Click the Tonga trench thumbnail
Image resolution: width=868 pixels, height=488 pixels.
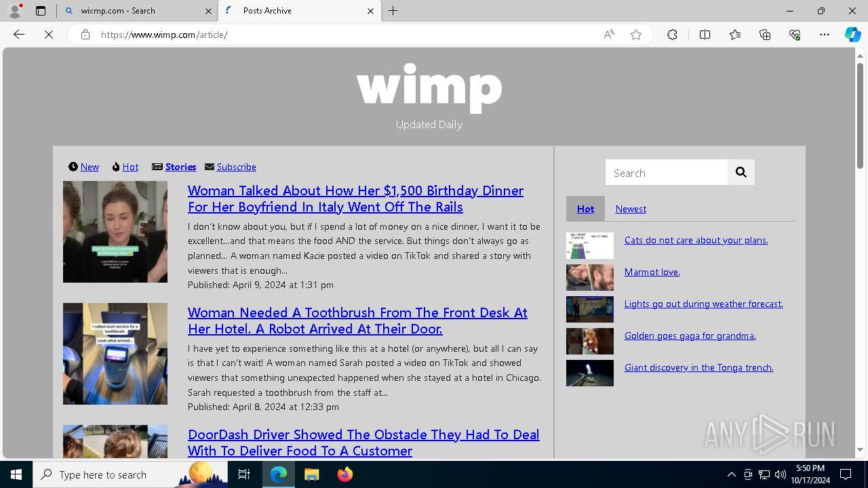pyautogui.click(x=590, y=373)
